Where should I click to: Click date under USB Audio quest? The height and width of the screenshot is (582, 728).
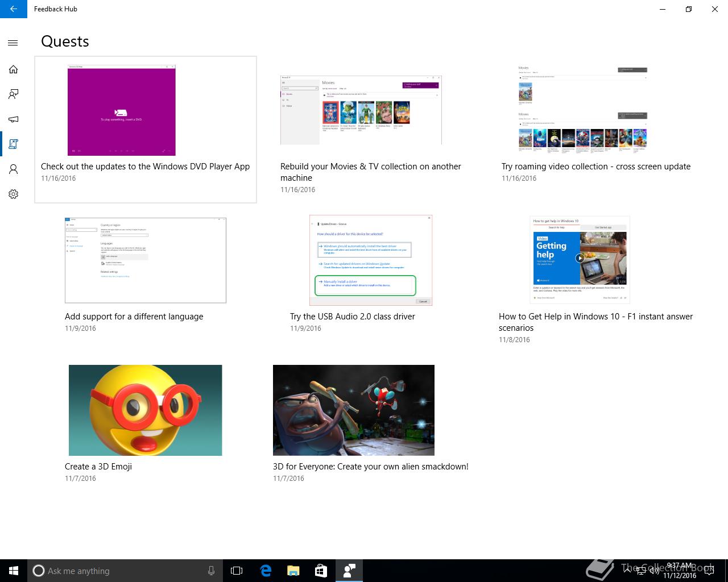305,329
